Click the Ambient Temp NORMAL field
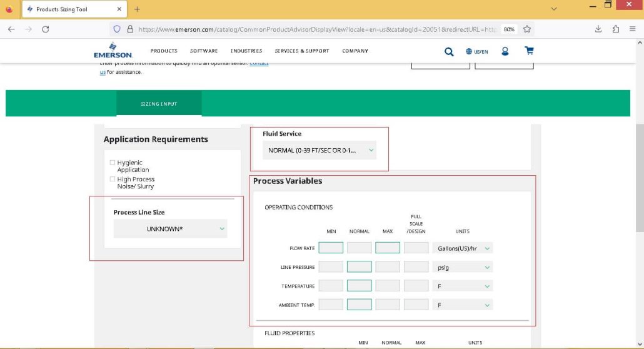The height and width of the screenshot is (349, 644). [x=359, y=304]
